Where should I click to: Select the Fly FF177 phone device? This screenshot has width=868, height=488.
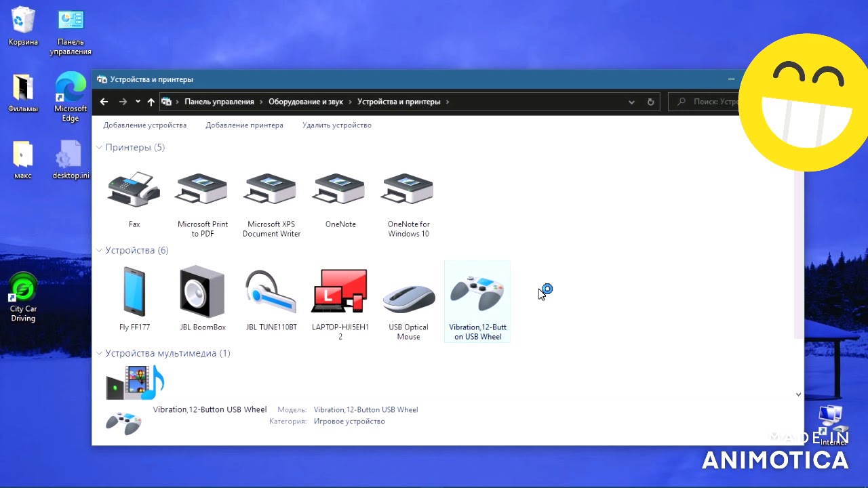click(x=134, y=291)
